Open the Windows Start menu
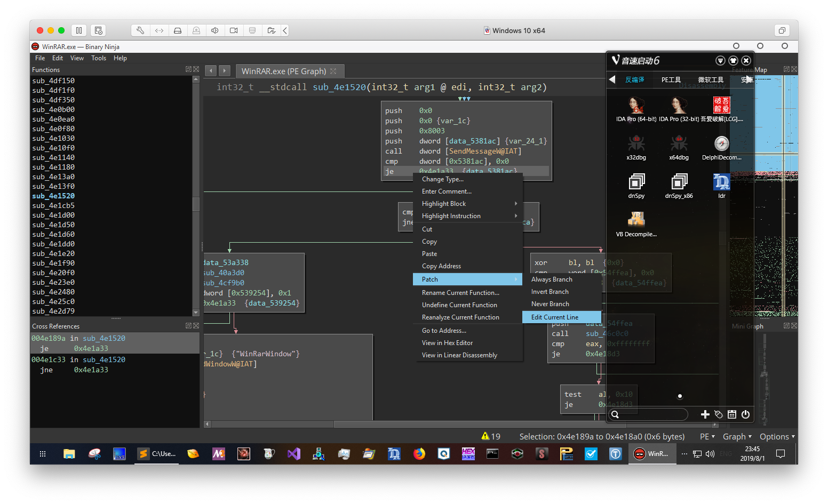828x504 pixels. (x=43, y=454)
